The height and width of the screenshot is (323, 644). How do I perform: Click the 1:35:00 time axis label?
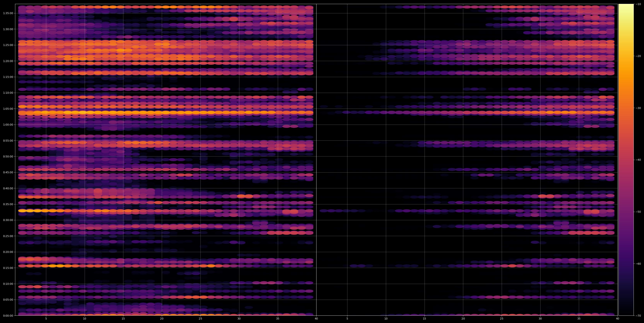[8, 13]
